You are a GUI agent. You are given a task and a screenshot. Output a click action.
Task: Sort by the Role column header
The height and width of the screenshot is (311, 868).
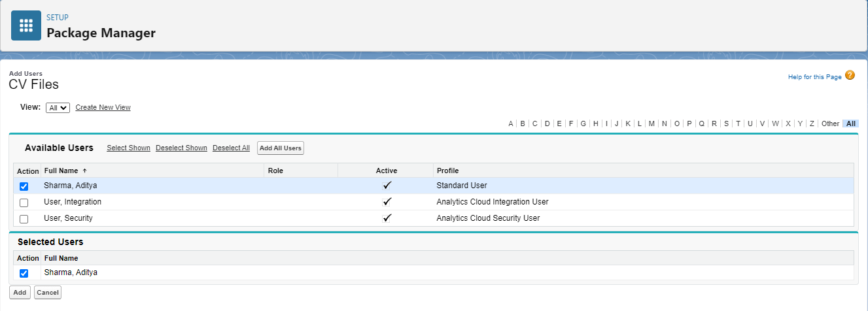(275, 171)
